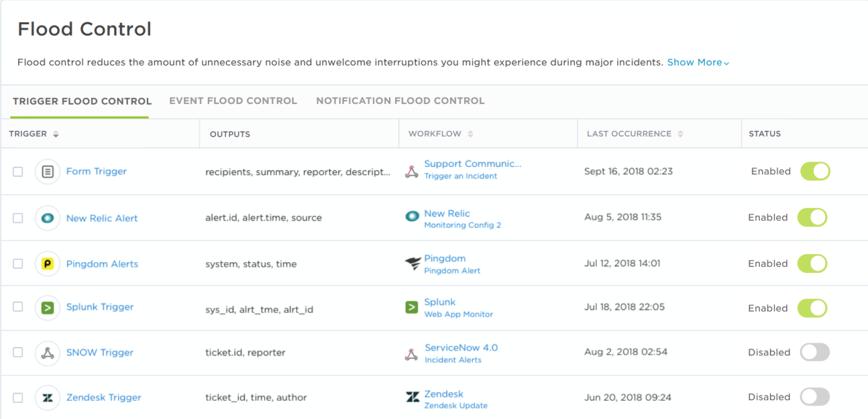Switch to Event Flood Control tab
Viewport: 868px width, 419px height.
point(233,101)
